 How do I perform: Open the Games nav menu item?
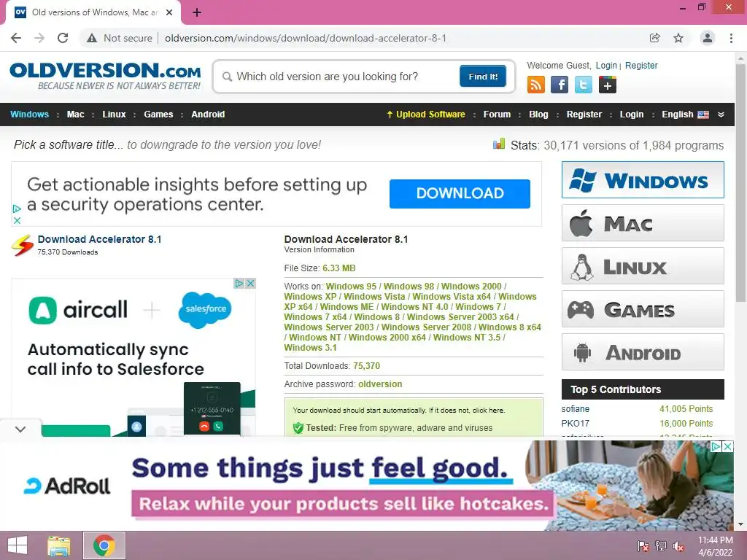158,114
